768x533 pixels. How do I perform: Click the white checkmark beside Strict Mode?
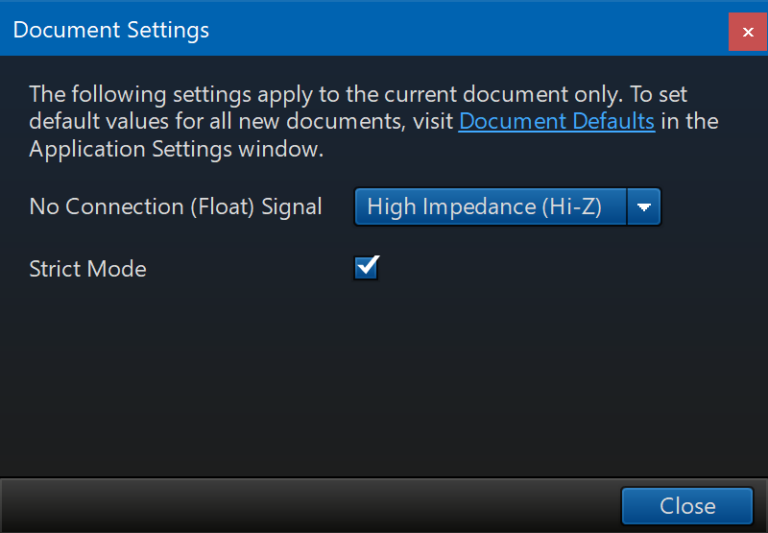[x=367, y=267]
